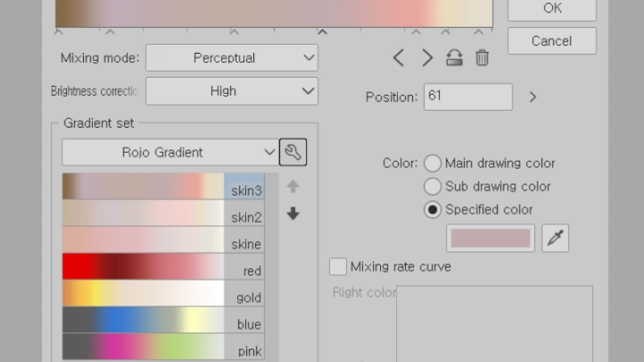Click the gradient list scrollbar

coord(272,266)
